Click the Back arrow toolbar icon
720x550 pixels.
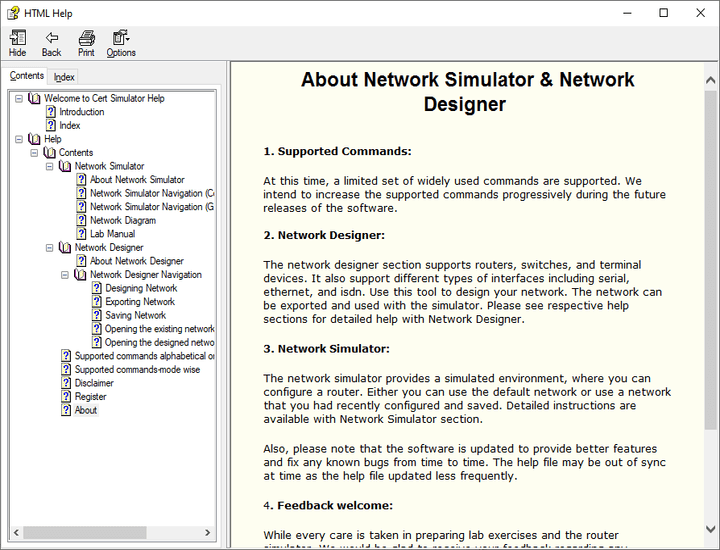click(x=51, y=38)
